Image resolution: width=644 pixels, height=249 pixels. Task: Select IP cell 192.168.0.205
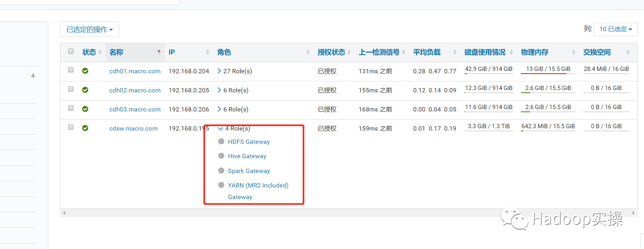189,90
